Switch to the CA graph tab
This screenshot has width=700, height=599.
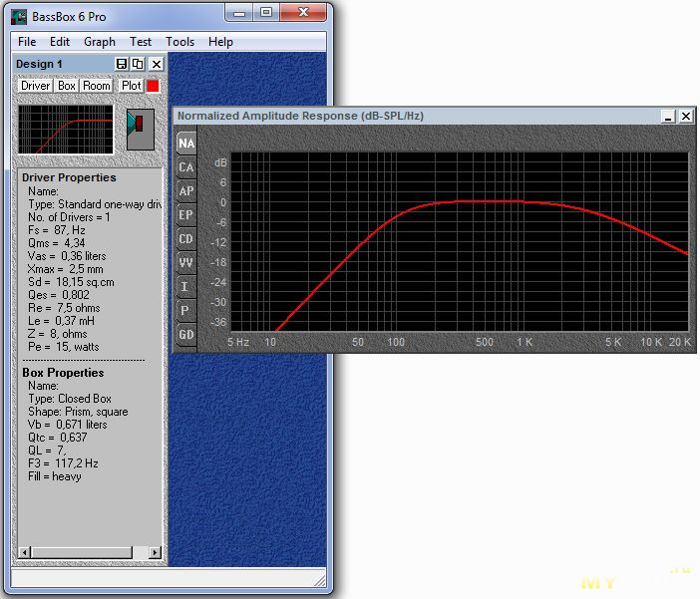(186, 167)
